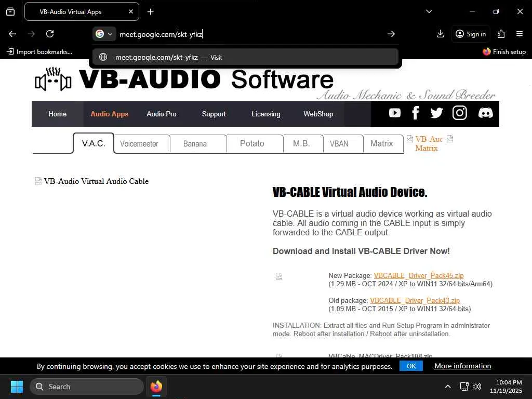This screenshot has height=399, width=532.
Task: Reload the page with refresh icon
Action: tap(50, 34)
